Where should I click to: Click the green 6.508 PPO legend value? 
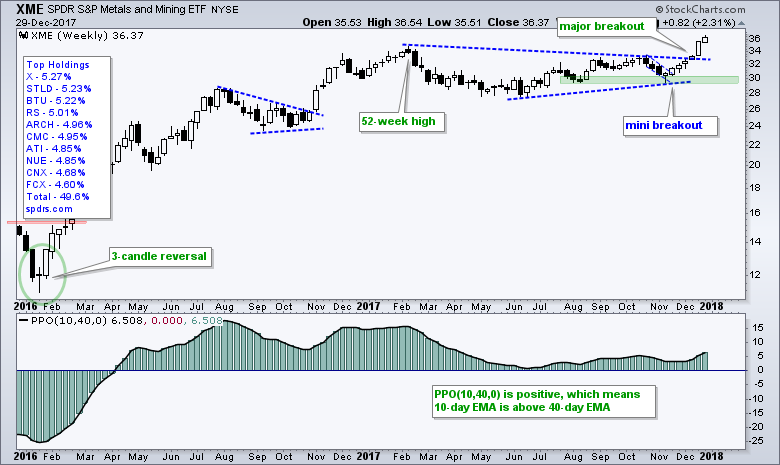pos(207,320)
